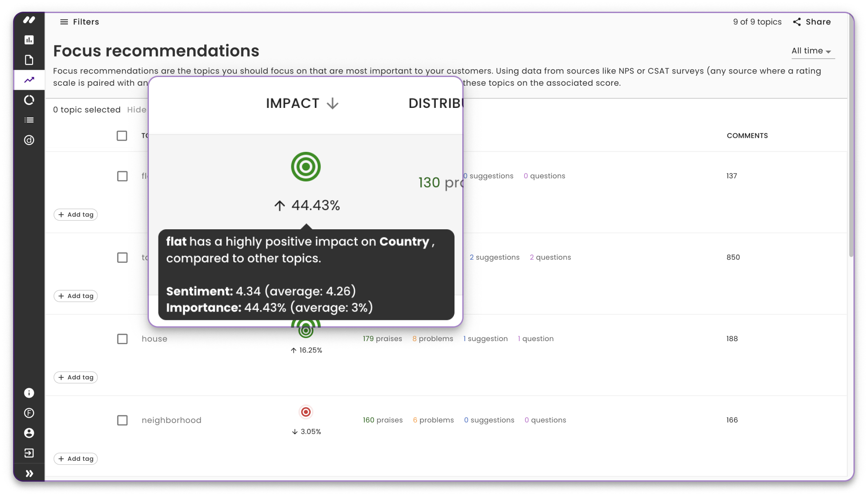
Task: Click the house topic name
Action: [x=155, y=339]
